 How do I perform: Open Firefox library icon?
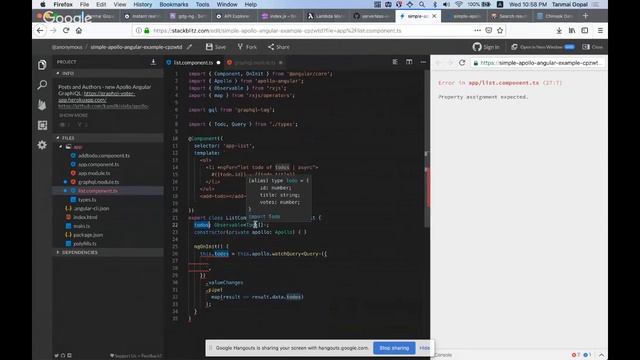tap(572, 31)
